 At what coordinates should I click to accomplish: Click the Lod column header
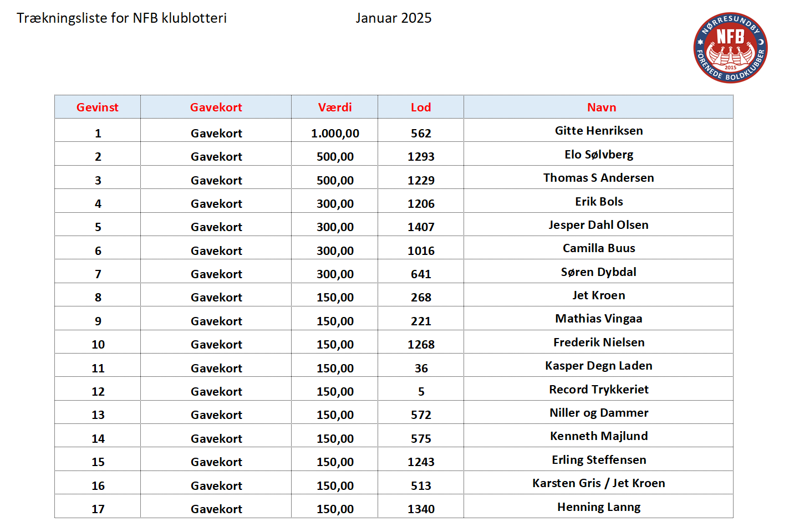[421, 108]
